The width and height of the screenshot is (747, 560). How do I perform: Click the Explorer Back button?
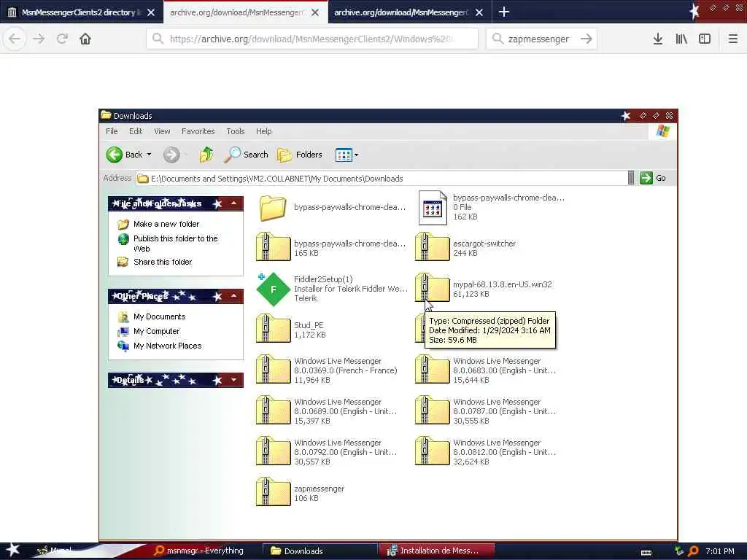tap(124, 155)
